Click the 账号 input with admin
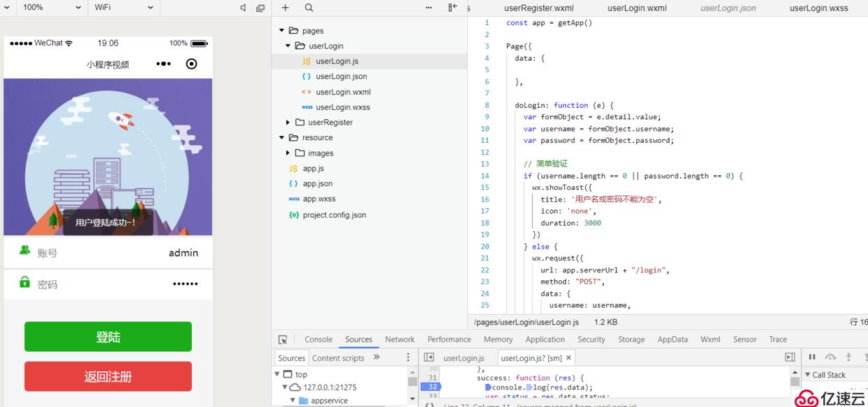 click(x=108, y=252)
